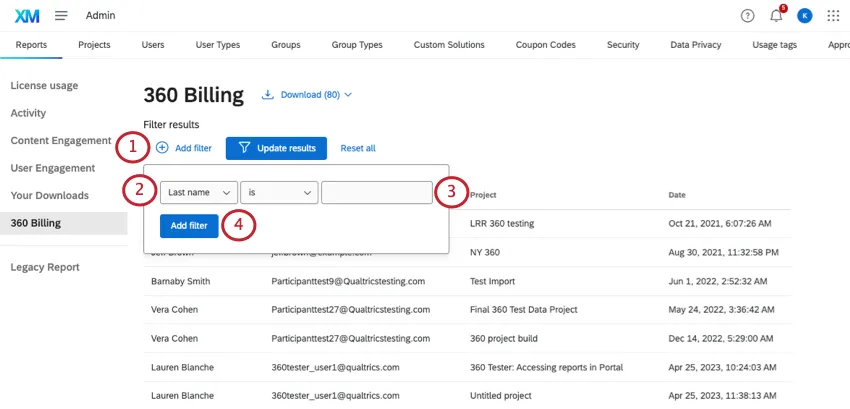This screenshot has width=850, height=409.
Task: Open the "is" operator dropdown
Action: click(278, 192)
